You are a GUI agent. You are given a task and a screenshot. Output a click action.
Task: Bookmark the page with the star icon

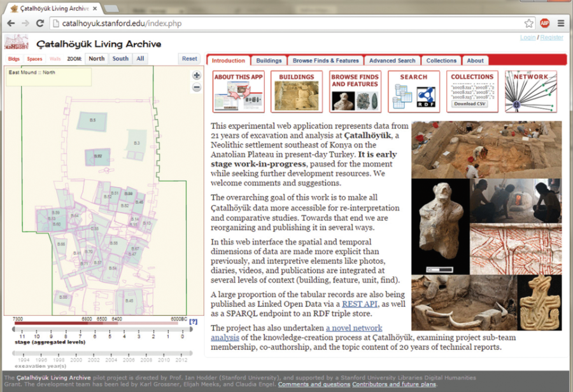tap(528, 23)
